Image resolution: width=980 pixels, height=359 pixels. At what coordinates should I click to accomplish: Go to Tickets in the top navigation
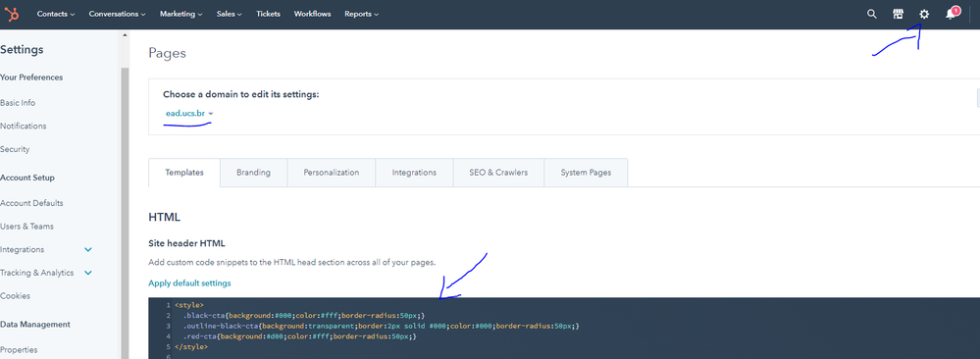[x=268, y=14]
